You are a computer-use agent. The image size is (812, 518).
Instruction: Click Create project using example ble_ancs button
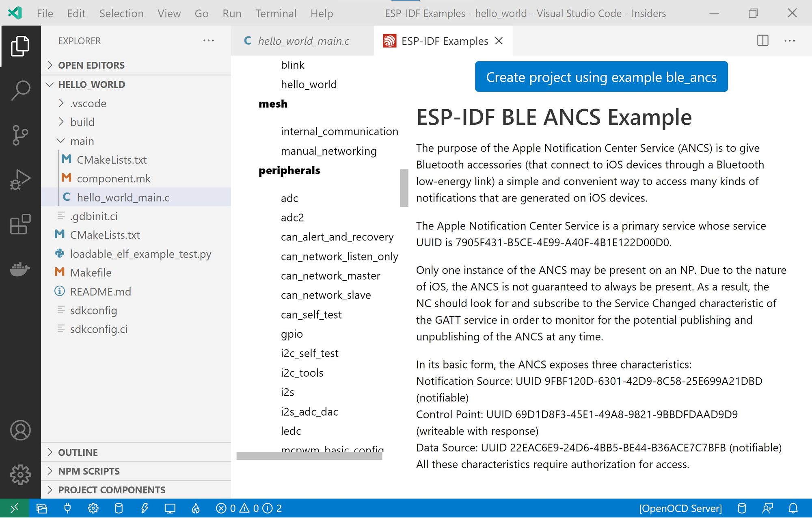601,77
